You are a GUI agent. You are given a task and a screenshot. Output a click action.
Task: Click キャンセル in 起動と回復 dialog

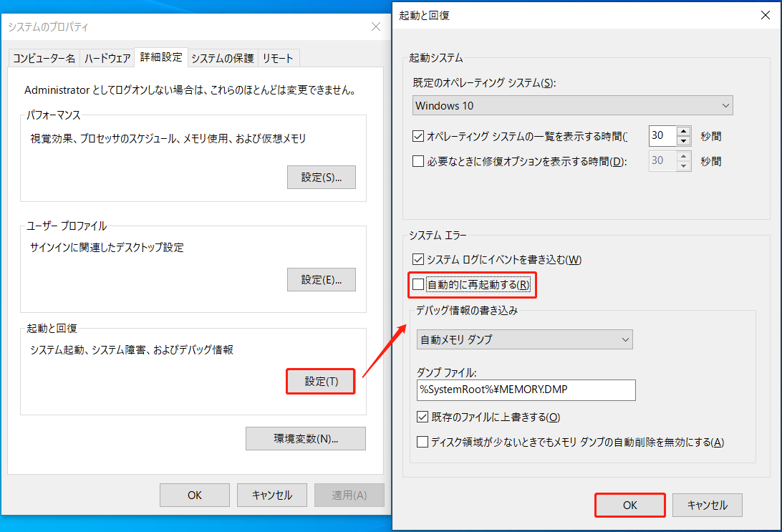pyautogui.click(x=708, y=505)
